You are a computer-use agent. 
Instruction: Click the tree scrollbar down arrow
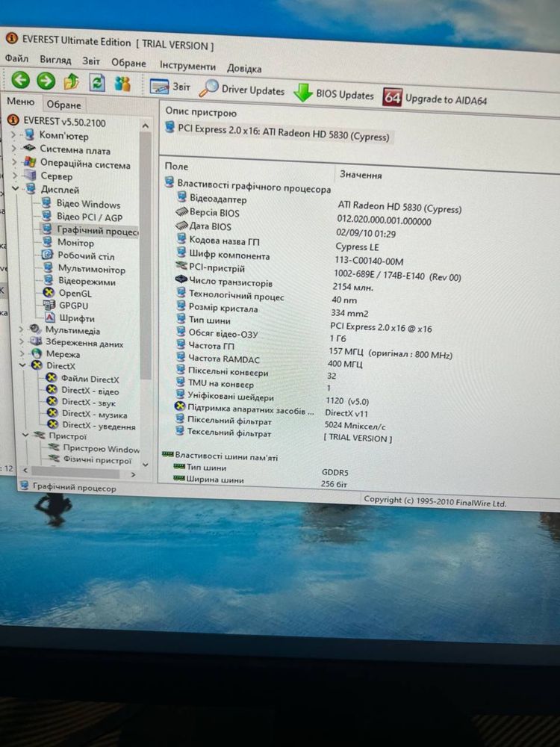point(146,465)
